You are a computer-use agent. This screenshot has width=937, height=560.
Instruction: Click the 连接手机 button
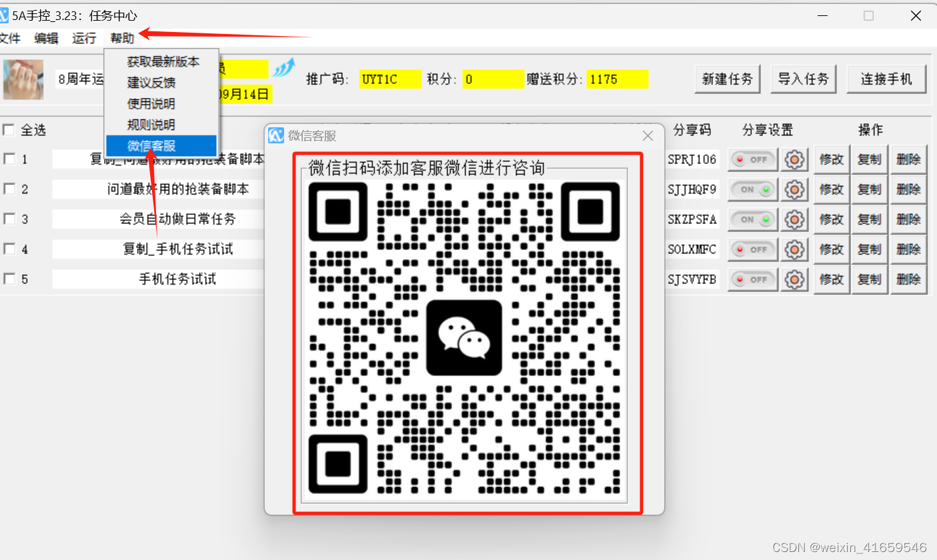pyautogui.click(x=886, y=79)
